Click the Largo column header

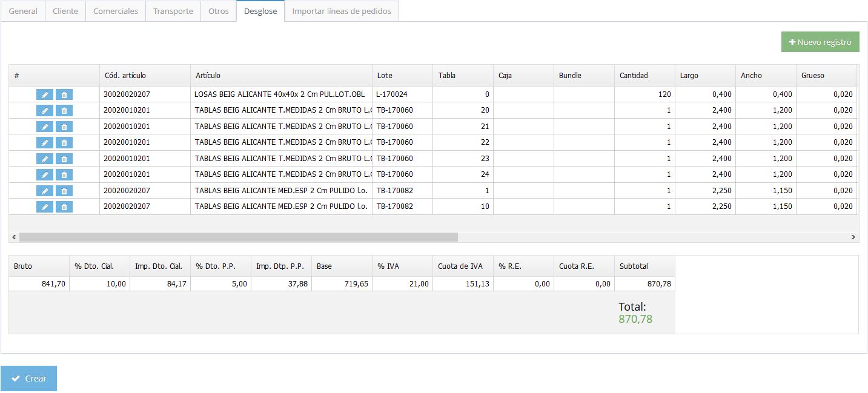tap(706, 76)
